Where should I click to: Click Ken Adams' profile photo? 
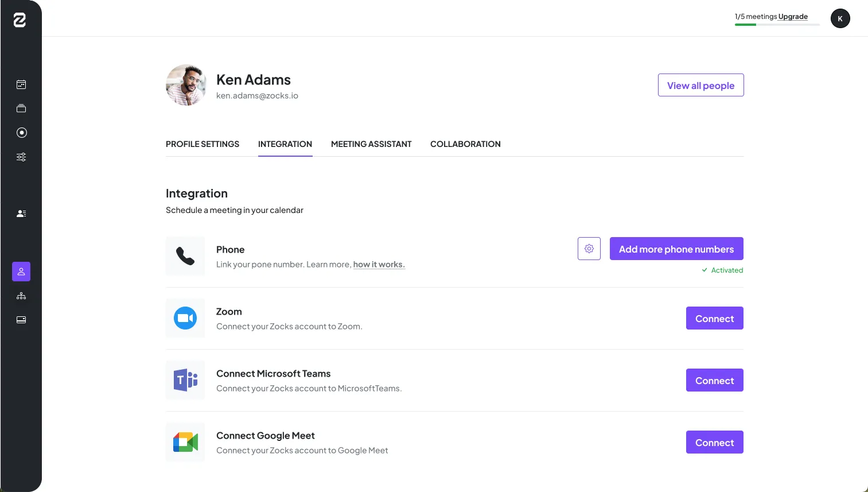pyautogui.click(x=186, y=85)
